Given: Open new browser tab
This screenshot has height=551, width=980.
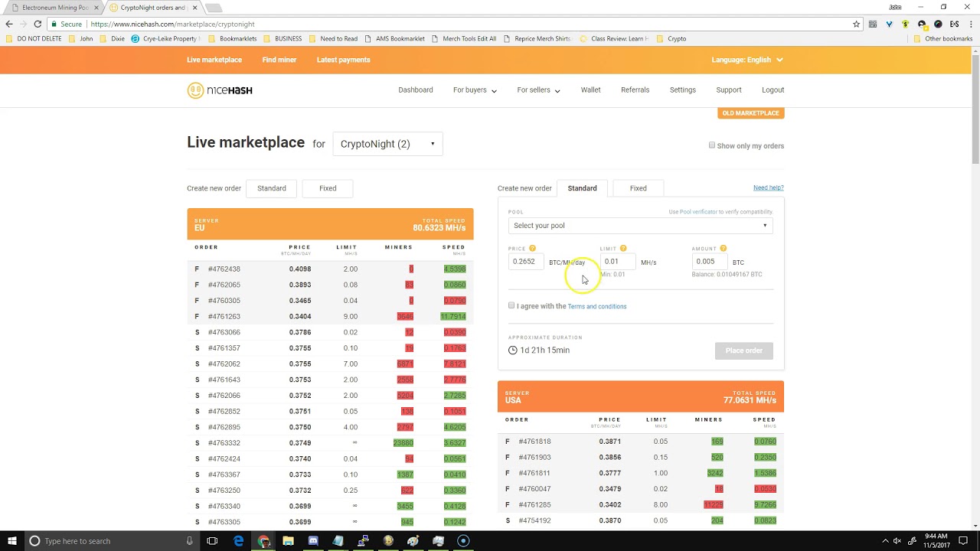Looking at the screenshot, I should (x=214, y=8).
